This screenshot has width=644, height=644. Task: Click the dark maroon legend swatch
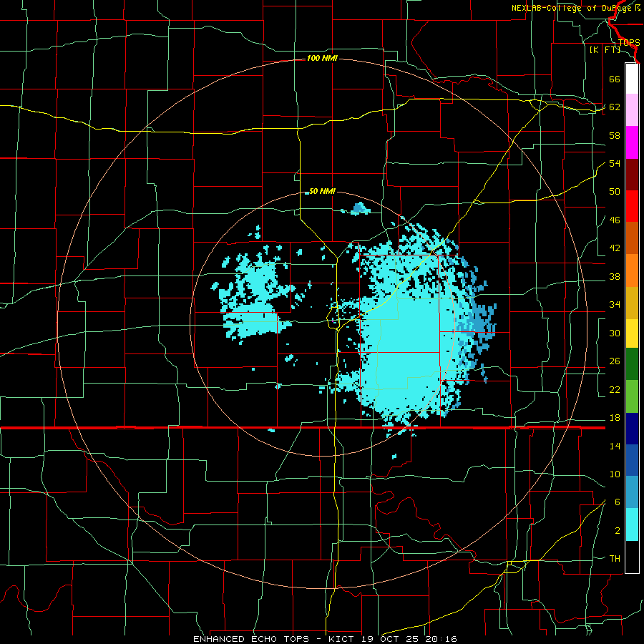632,174
